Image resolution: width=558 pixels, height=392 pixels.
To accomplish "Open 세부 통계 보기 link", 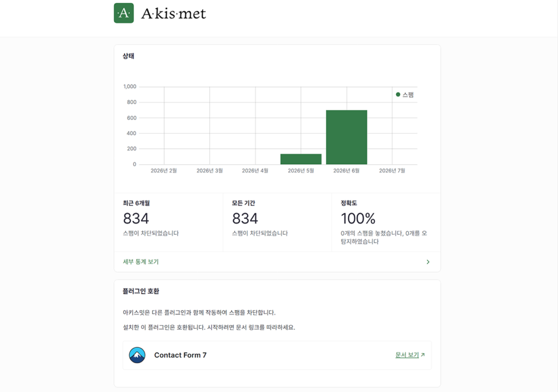I will pos(141,262).
